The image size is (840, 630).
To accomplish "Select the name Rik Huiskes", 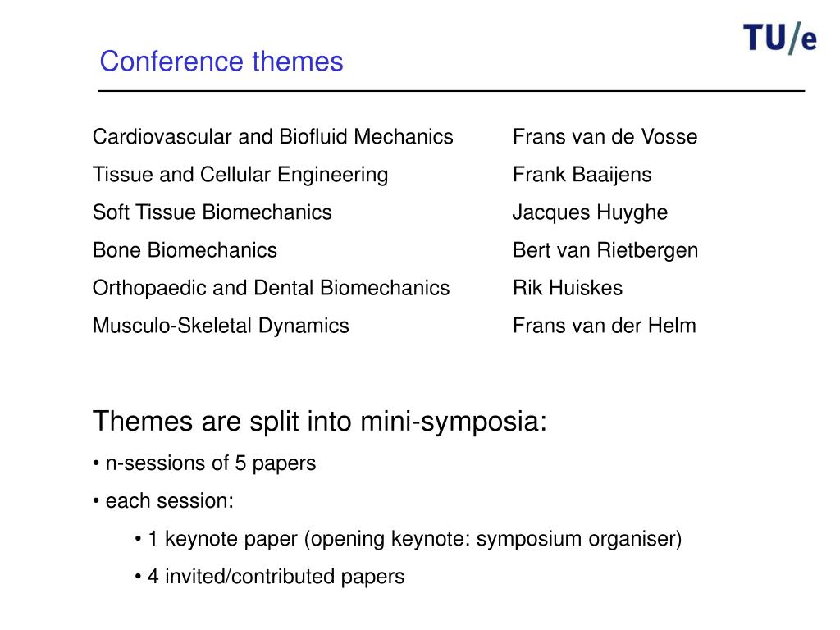I will coord(568,288).
